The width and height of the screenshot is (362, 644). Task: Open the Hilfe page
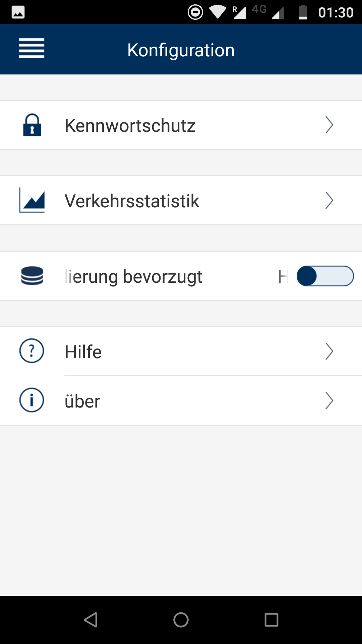pos(83,352)
